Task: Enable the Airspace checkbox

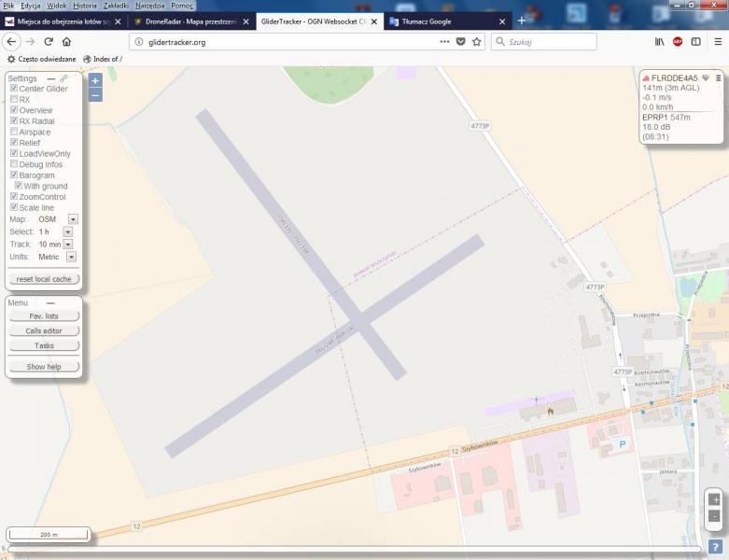Action: click(14, 133)
